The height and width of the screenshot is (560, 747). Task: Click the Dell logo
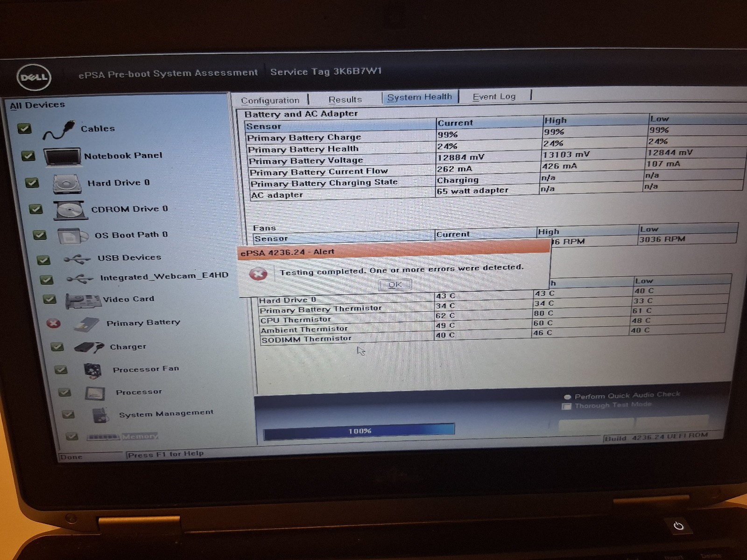click(x=34, y=77)
